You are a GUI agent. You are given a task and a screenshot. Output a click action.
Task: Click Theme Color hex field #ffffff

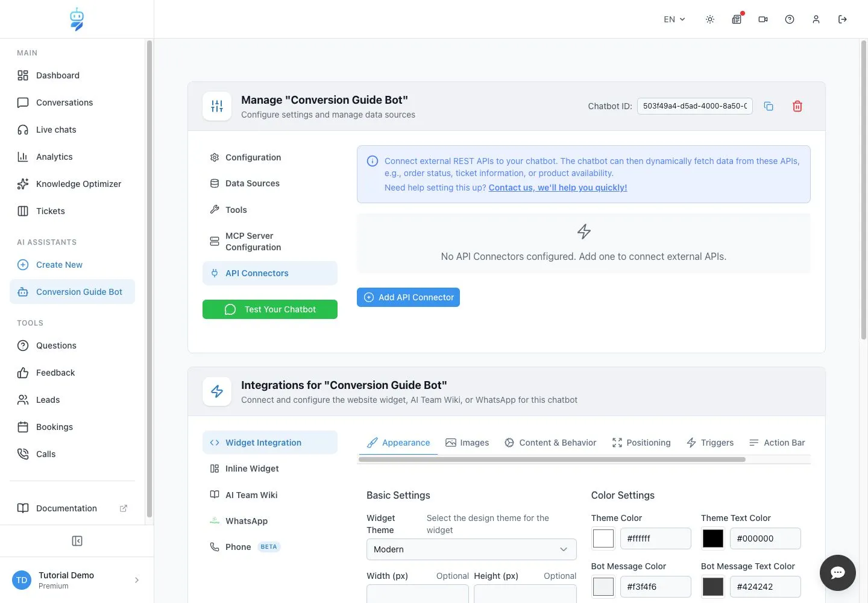pyautogui.click(x=656, y=538)
